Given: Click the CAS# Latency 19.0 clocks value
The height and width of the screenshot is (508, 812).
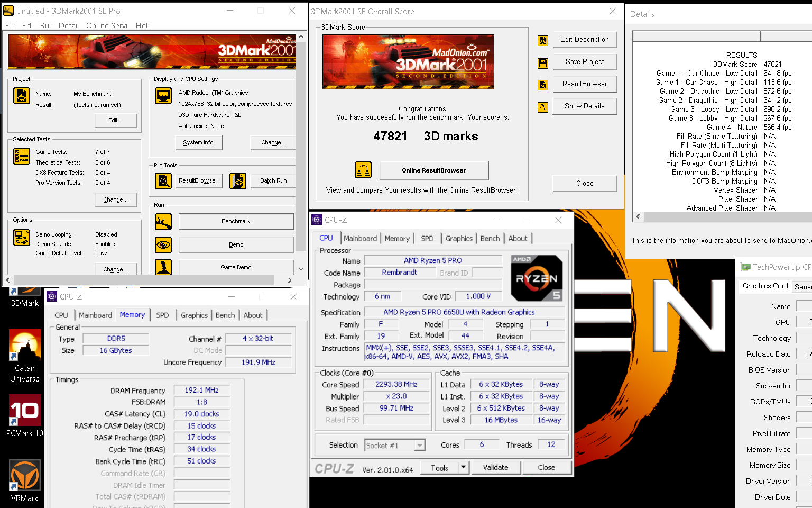Looking at the screenshot, I should pos(201,414).
